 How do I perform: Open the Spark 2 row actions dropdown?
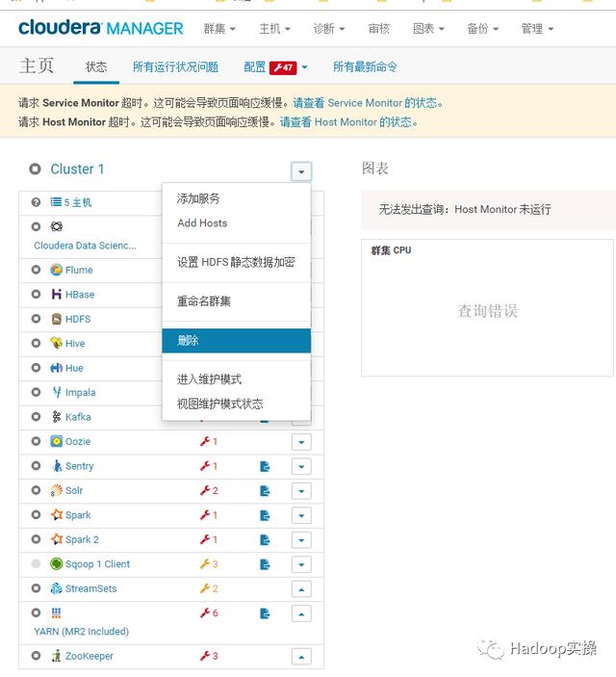(301, 540)
